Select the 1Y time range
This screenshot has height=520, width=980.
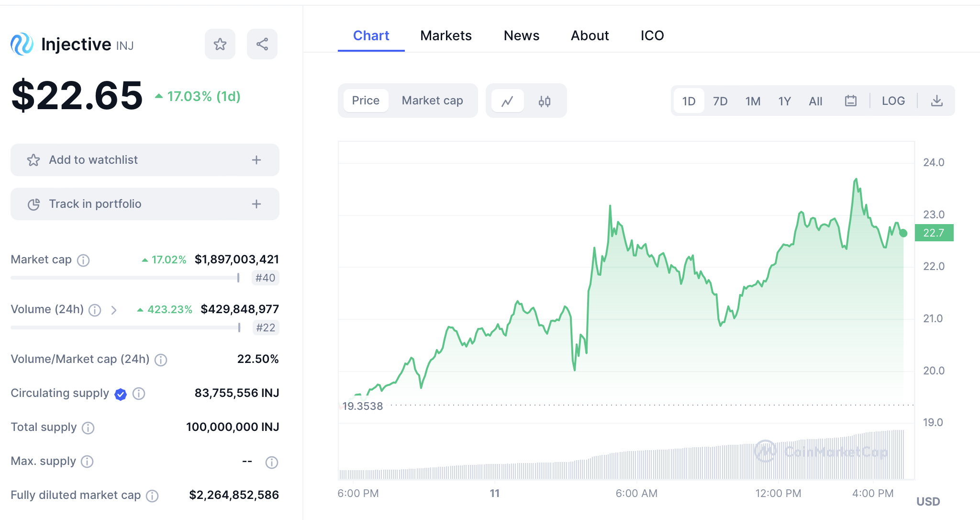[x=784, y=101]
